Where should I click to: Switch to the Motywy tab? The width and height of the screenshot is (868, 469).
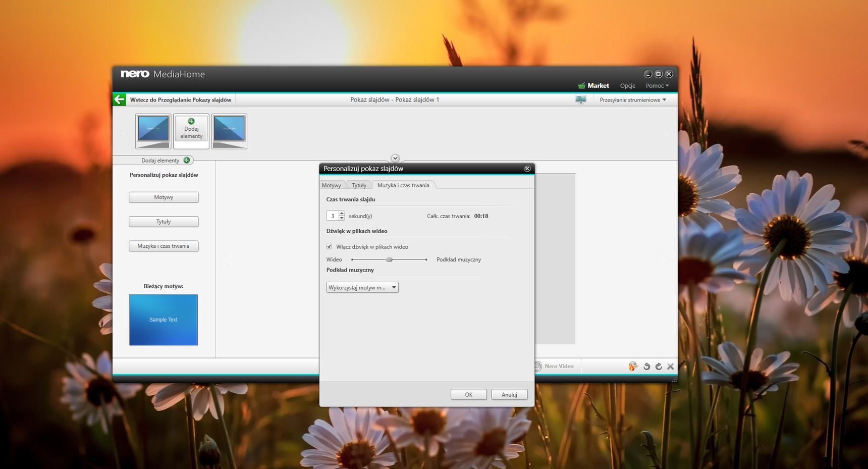(332, 185)
